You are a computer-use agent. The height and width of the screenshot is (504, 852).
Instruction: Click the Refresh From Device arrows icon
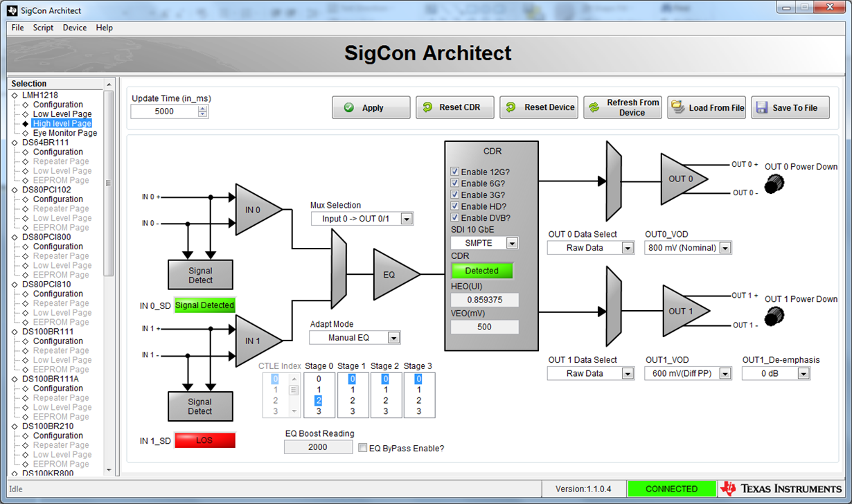click(x=594, y=107)
